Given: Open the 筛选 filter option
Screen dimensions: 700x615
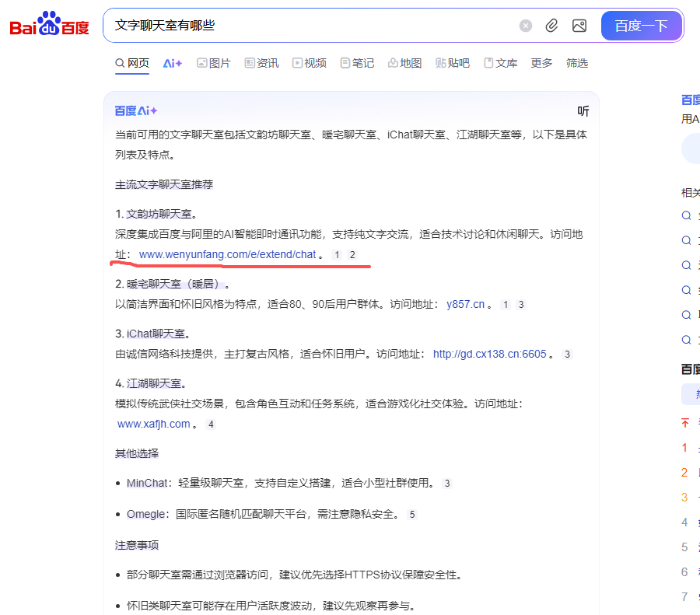Looking at the screenshot, I should [x=577, y=63].
